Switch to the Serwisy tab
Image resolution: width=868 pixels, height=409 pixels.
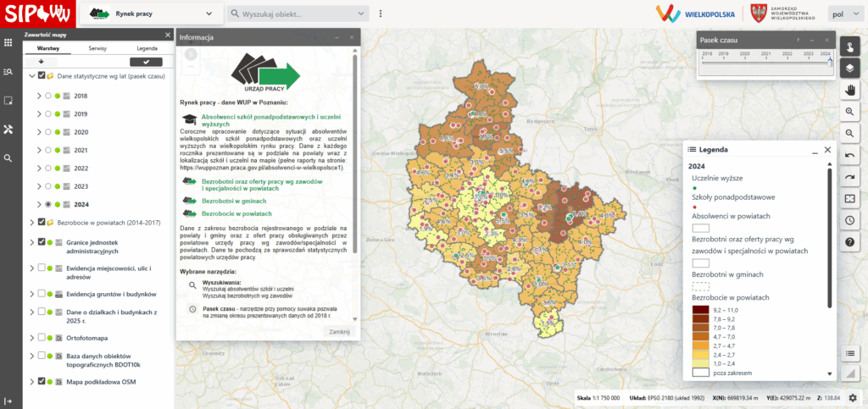coord(97,48)
